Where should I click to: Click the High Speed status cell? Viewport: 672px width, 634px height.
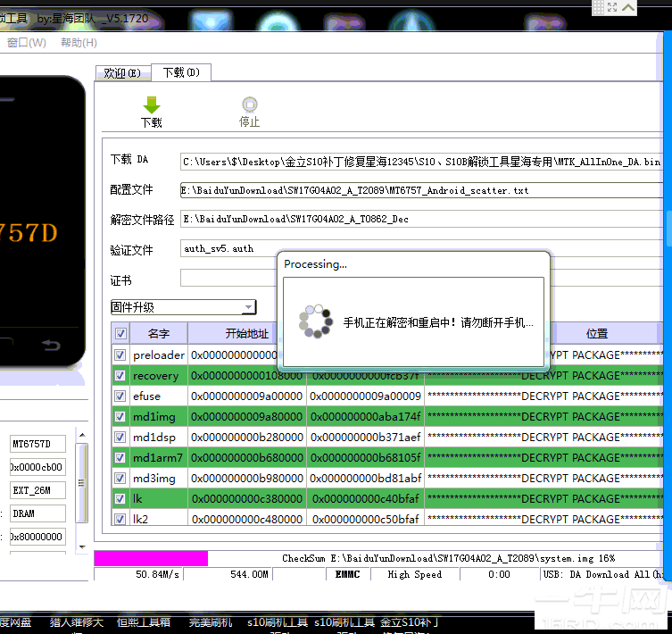pos(415,574)
